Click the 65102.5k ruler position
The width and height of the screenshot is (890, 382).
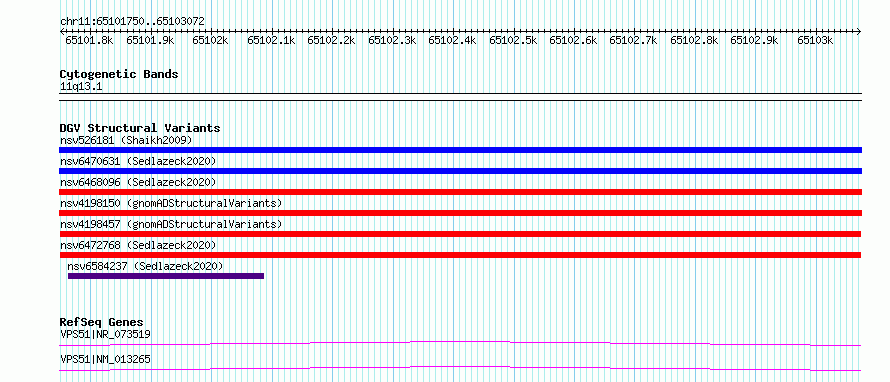513,40
